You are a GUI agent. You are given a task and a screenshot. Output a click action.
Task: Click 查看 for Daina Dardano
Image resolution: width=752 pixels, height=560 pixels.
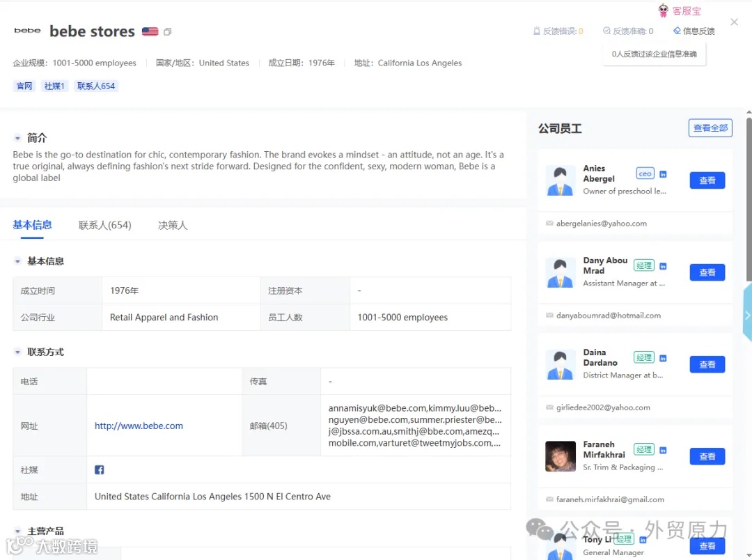coord(707,365)
